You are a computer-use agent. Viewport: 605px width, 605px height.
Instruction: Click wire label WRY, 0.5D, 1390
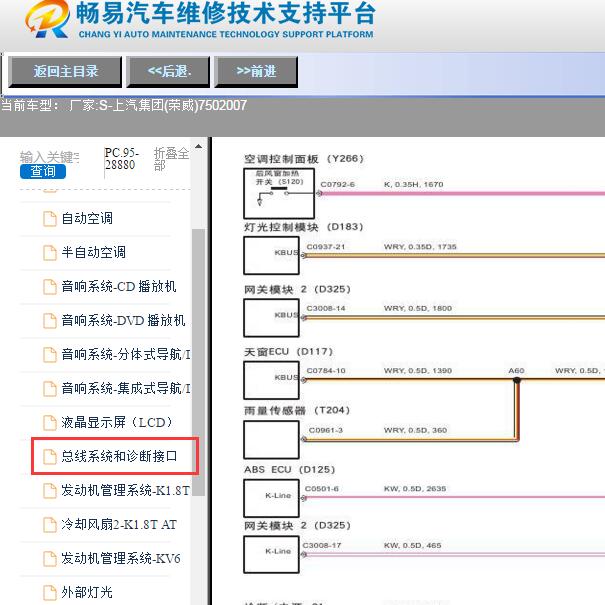[x=418, y=371]
